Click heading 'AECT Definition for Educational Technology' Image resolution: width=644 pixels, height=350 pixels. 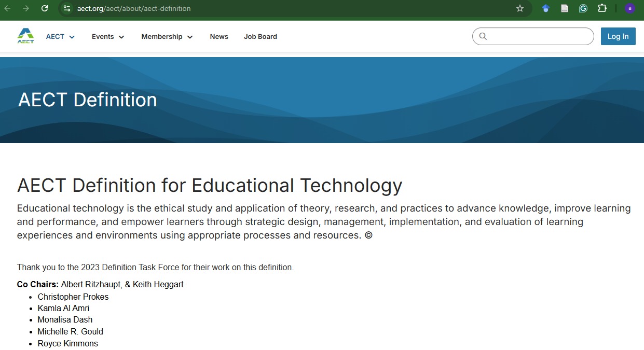pyautogui.click(x=210, y=186)
